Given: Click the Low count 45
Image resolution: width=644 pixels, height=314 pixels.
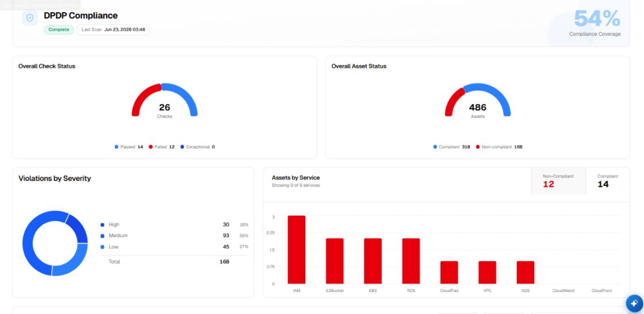Looking at the screenshot, I should pos(226,247).
